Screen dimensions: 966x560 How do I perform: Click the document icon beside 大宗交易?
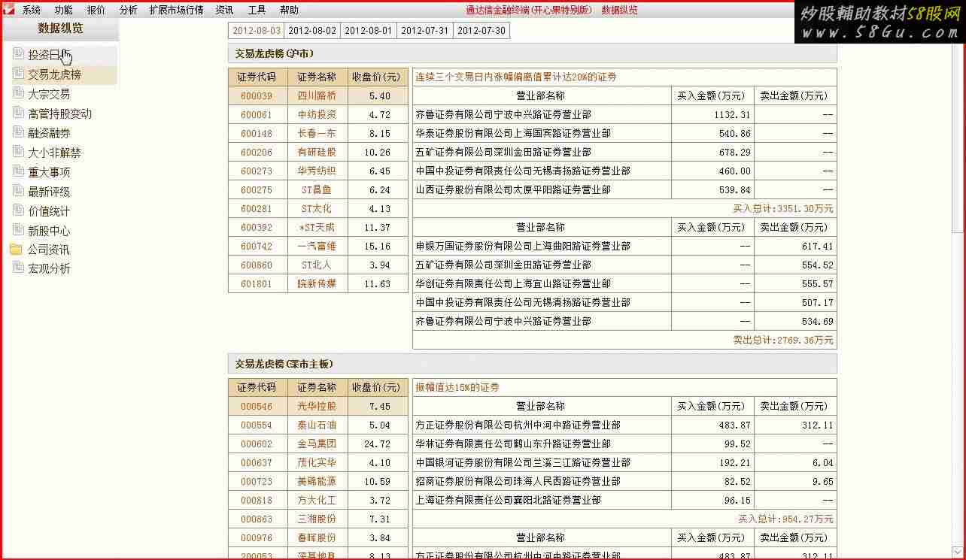[x=18, y=93]
